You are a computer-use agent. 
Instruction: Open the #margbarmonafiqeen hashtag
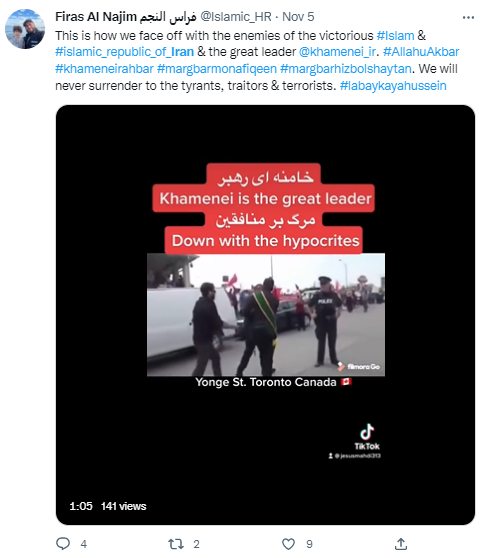point(217,69)
